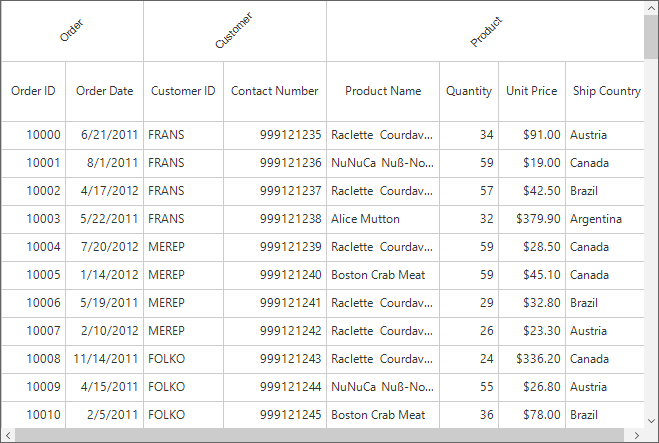This screenshot has width=659, height=443.
Task: Click Boston Crab Meat in row 10005
Action: click(x=383, y=275)
